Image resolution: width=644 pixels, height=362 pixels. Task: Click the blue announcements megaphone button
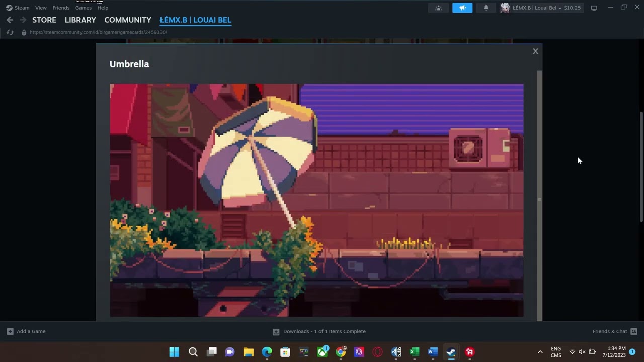click(462, 8)
